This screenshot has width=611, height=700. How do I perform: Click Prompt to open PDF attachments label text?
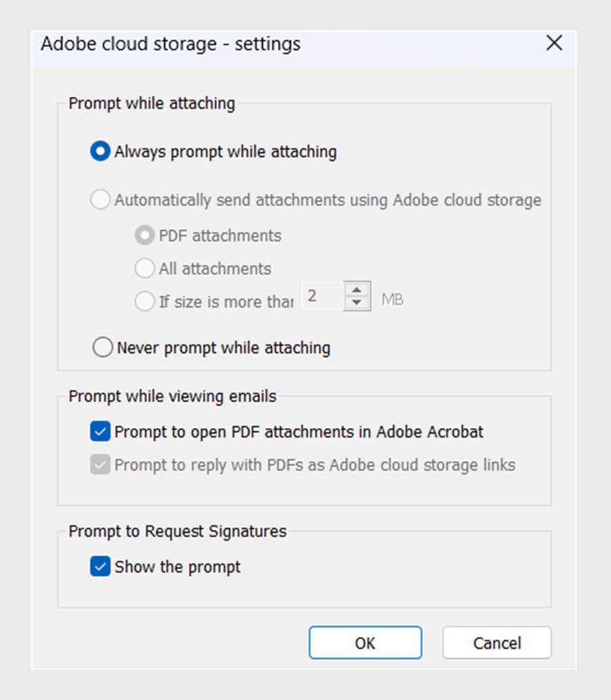click(x=299, y=432)
